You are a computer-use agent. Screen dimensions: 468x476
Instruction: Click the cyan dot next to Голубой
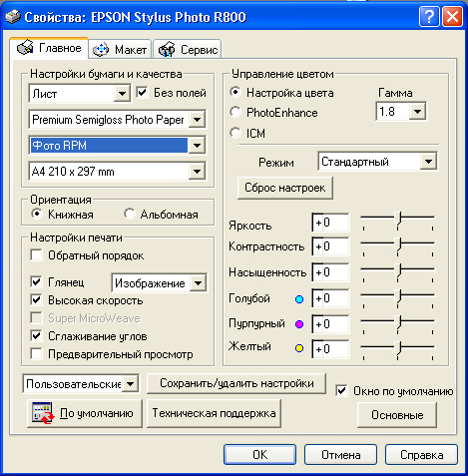pyautogui.click(x=299, y=299)
